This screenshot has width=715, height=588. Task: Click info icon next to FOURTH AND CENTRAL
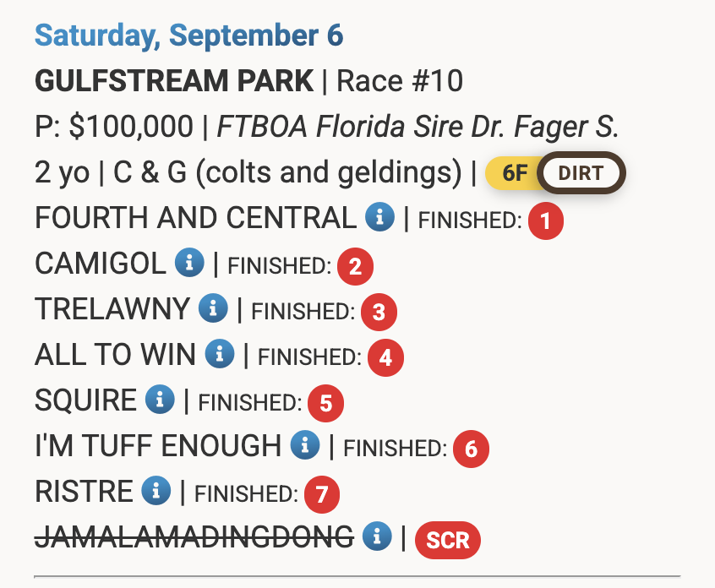tap(379, 219)
